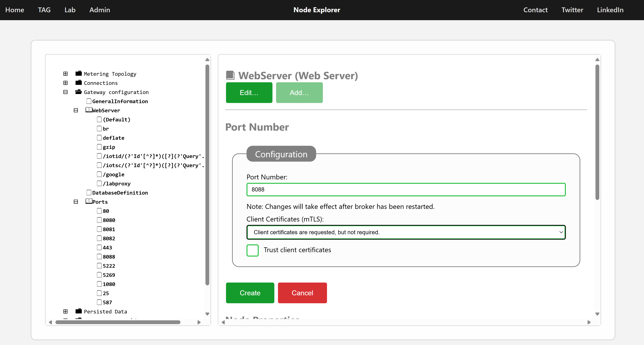
Task: Tick the Trust client certificates checkbox
Action: point(252,250)
